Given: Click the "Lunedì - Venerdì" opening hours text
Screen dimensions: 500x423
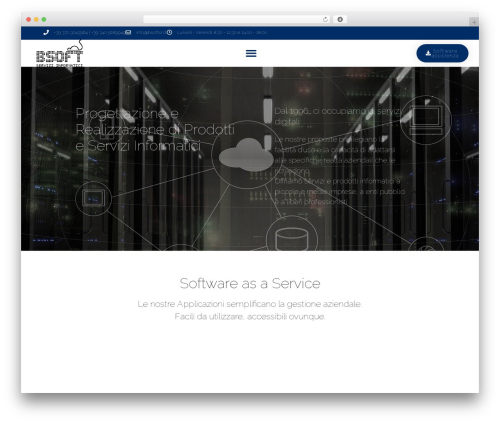Looking at the screenshot, I should coord(222,32).
